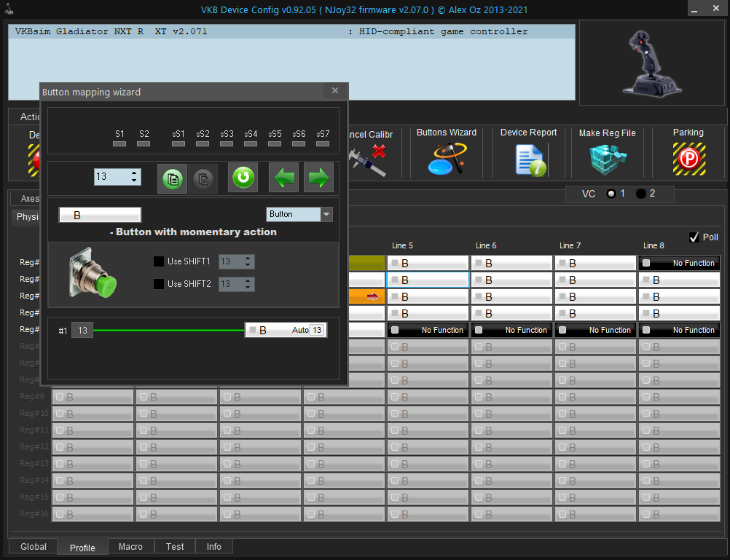The width and height of the screenshot is (730, 560).
Task: Click the Parking icon
Action: [688, 159]
